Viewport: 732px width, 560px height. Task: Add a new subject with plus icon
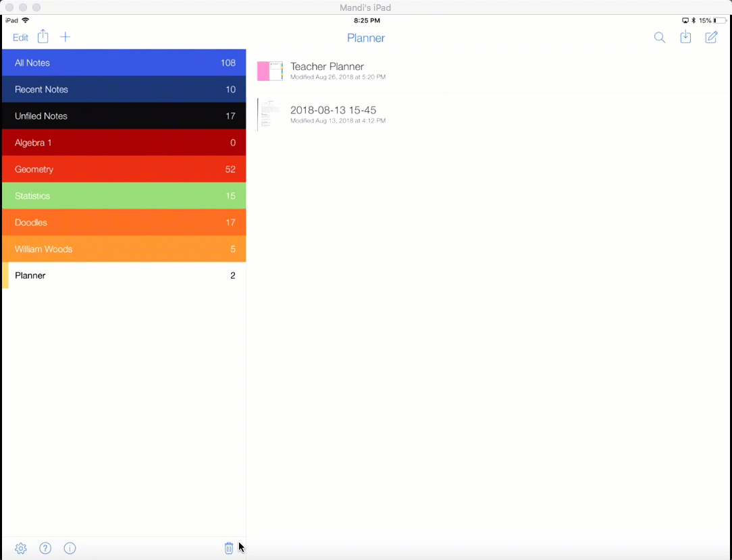coord(65,37)
